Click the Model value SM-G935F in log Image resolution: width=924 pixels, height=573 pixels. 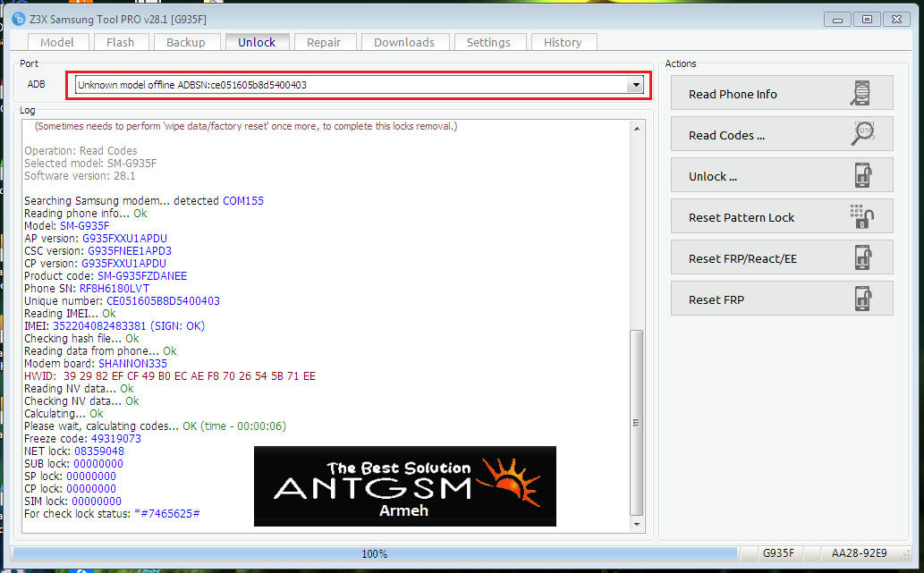click(84, 225)
